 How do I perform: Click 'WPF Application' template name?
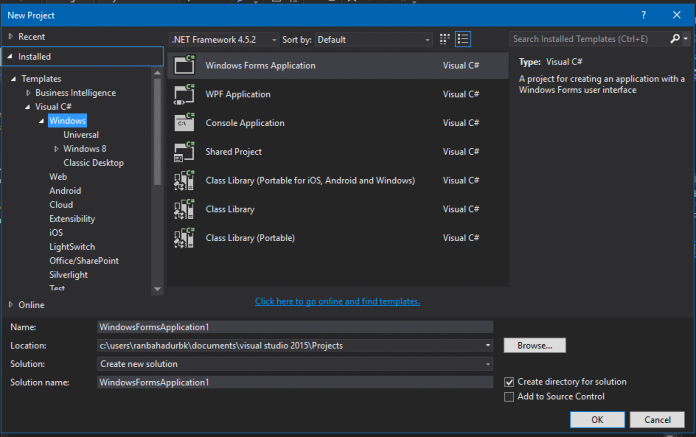point(238,94)
